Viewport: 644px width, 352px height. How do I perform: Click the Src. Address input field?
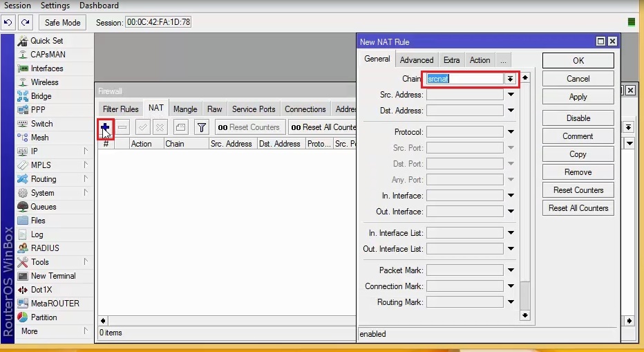click(464, 95)
